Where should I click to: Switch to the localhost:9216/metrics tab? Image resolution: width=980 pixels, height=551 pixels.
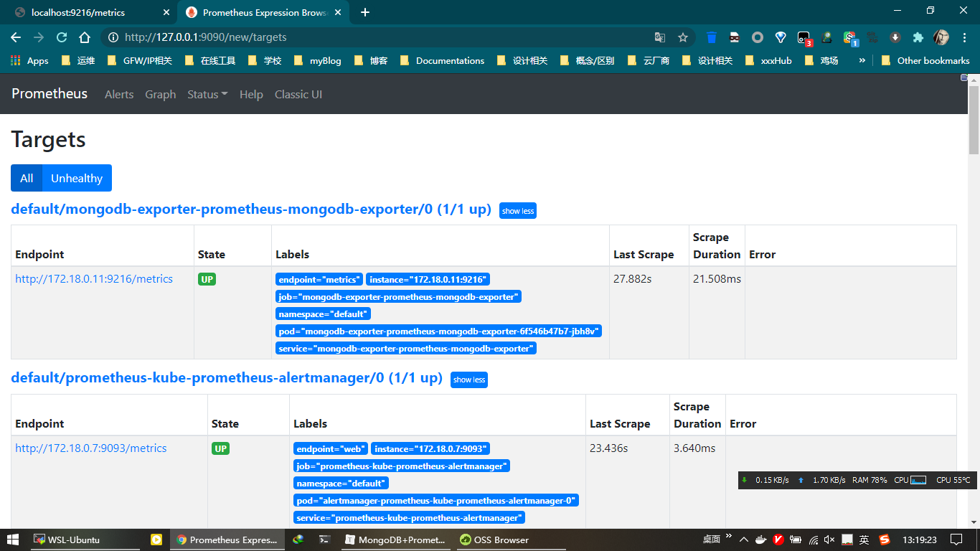point(91,12)
